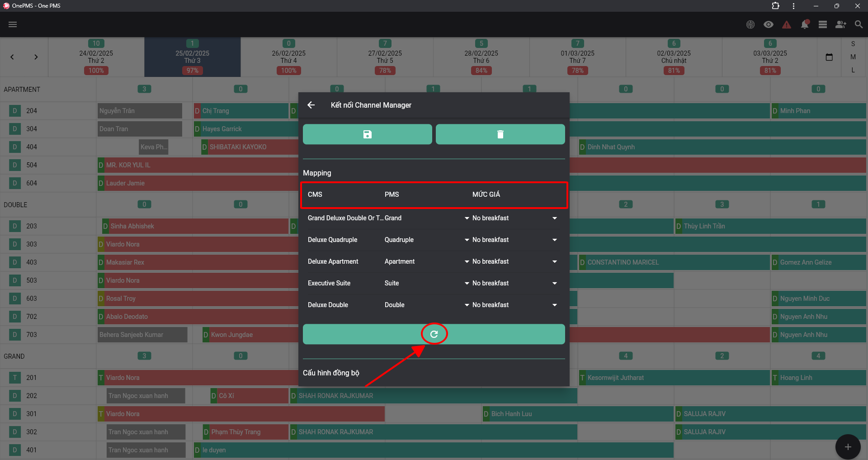Viewport: 868px width, 460px height.
Task: Click the list view icon in toolbar
Action: pos(823,24)
